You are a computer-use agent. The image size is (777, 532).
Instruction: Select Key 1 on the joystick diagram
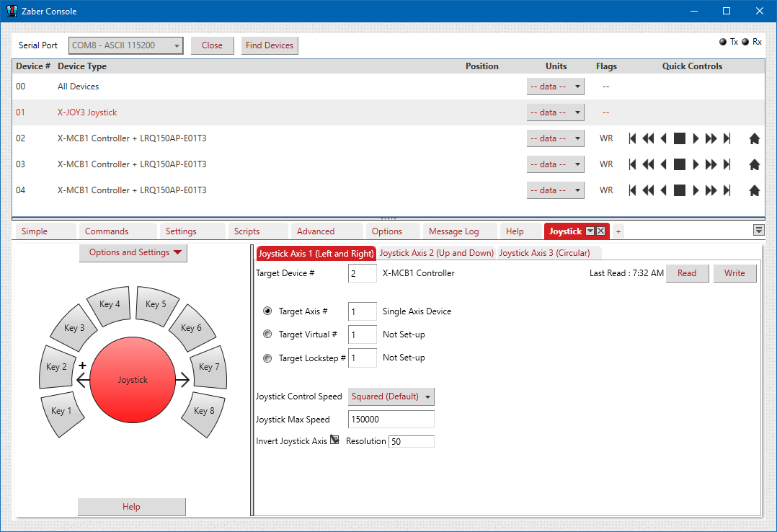click(x=62, y=412)
